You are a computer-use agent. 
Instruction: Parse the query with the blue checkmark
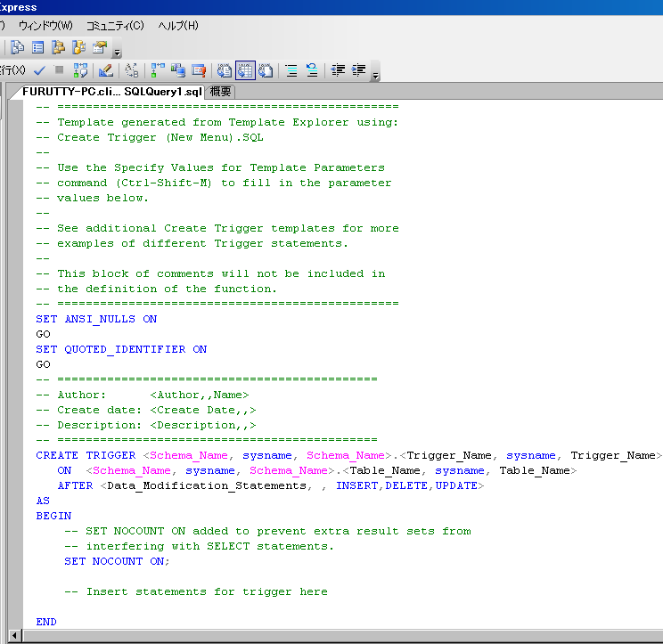[x=39, y=70]
